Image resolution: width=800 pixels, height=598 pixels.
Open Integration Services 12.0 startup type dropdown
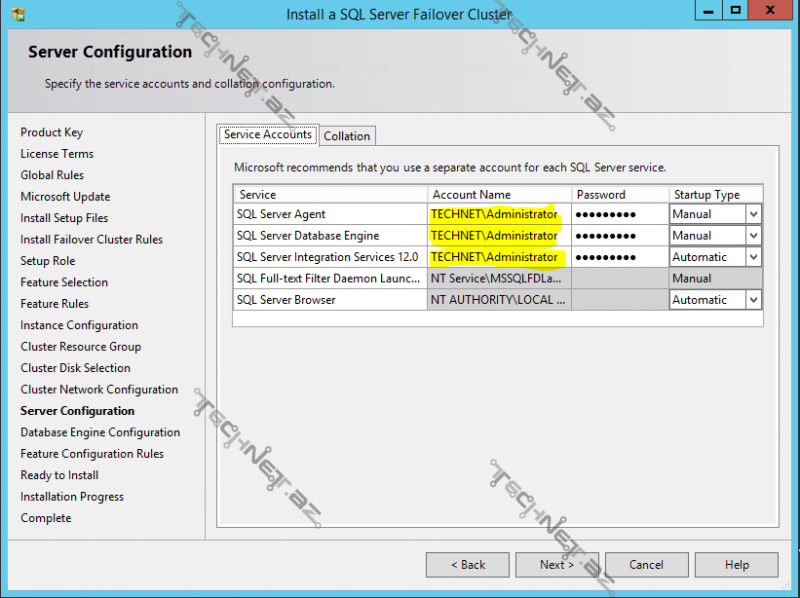tap(753, 257)
